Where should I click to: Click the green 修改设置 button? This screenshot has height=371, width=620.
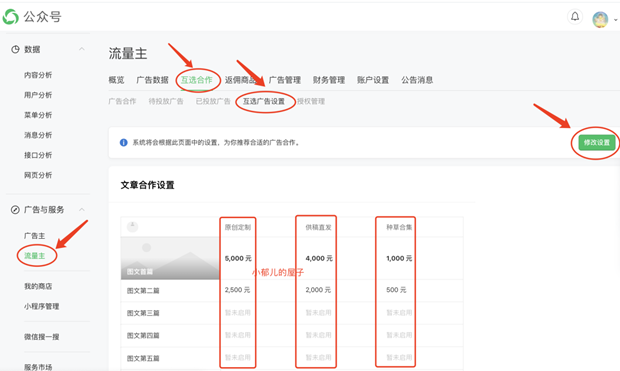(597, 142)
